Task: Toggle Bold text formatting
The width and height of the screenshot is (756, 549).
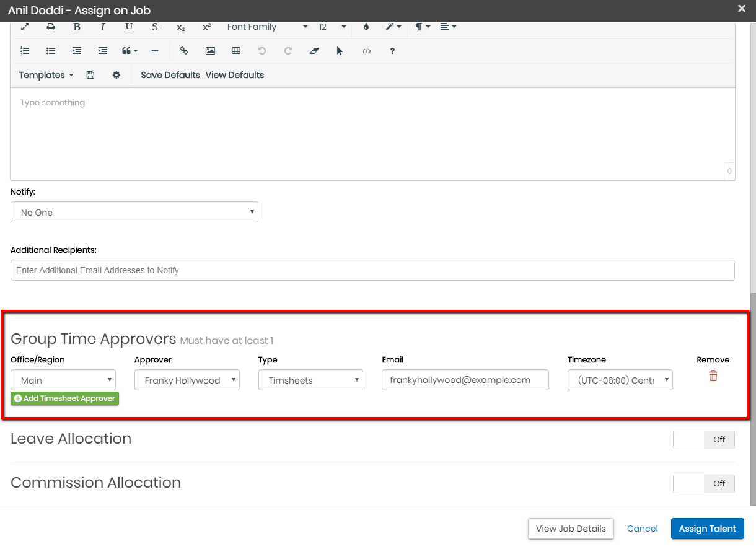Action: click(x=77, y=27)
